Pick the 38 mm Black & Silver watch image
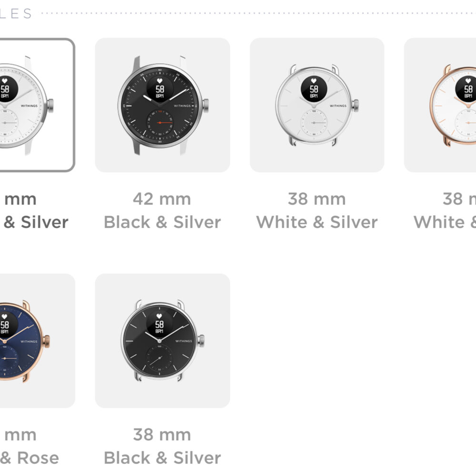Screen dimensions: 476x476 [162, 341]
